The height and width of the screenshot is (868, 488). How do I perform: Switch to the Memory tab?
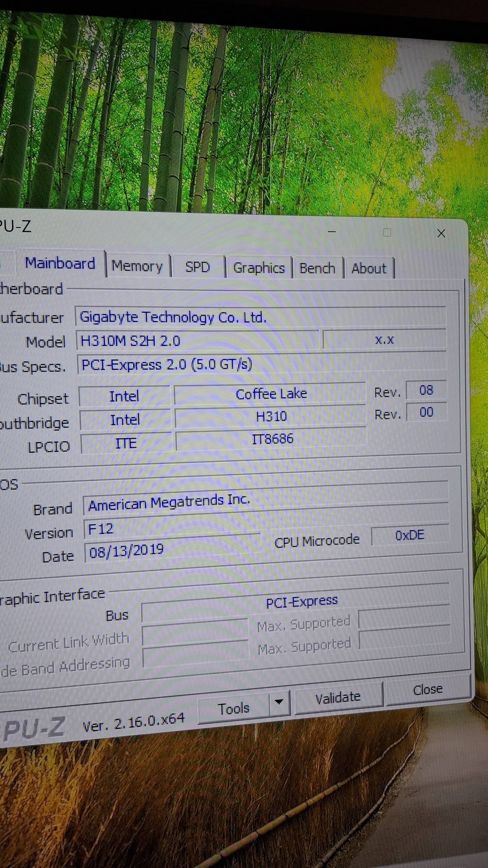(x=137, y=266)
